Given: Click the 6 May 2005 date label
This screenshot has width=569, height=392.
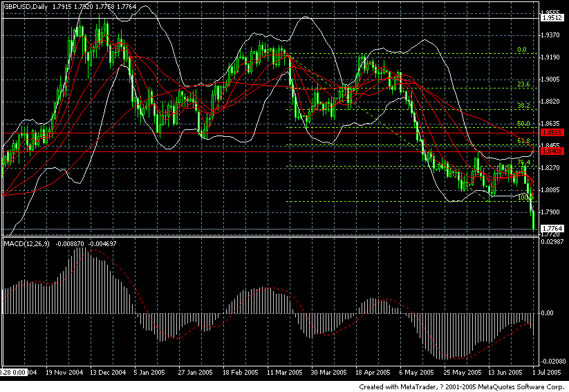Looking at the screenshot, I should coord(417,373).
